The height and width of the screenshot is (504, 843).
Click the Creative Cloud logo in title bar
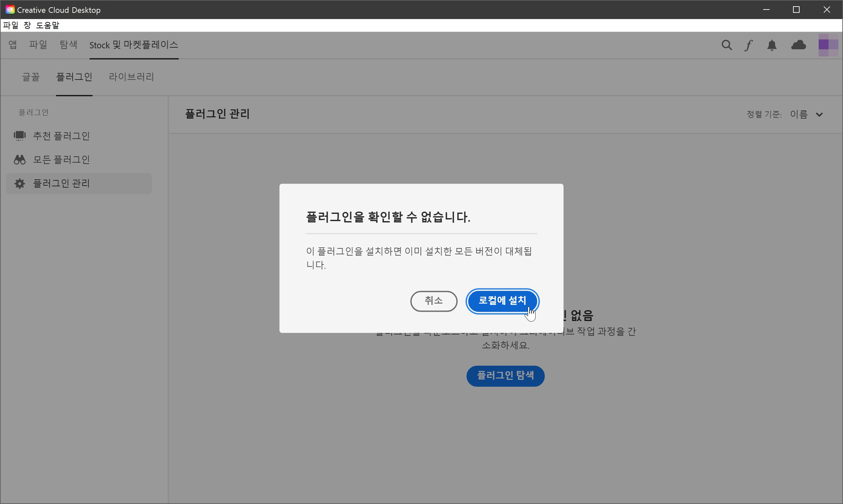10,10
